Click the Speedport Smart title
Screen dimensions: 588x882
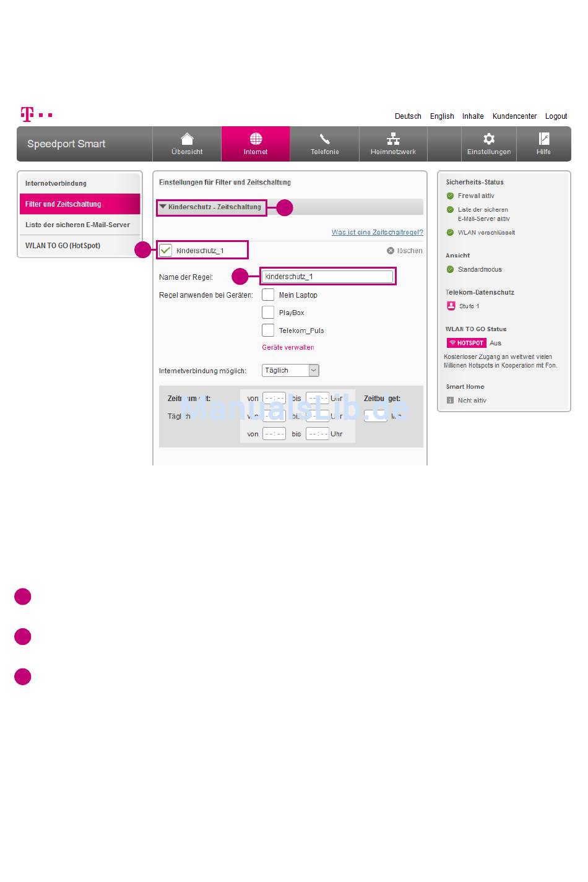pos(66,144)
